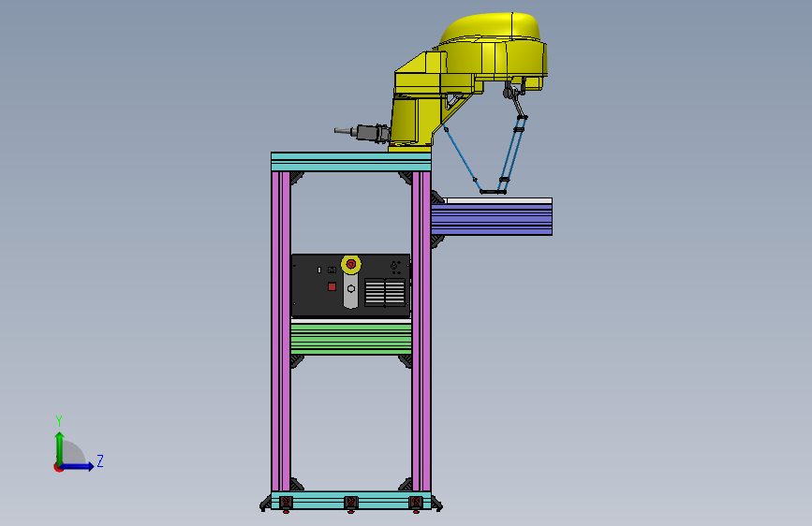Select the left magenta vertical post
The height and width of the screenshot is (526, 812).
coord(281,331)
